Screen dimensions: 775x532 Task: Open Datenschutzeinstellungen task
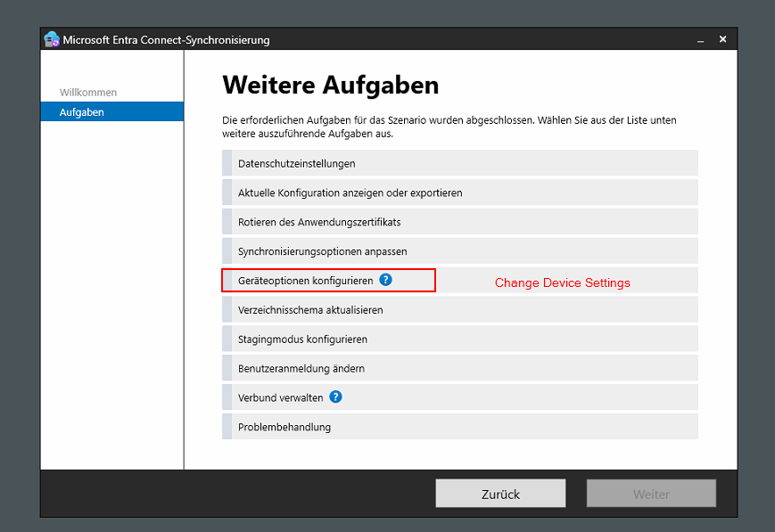click(459, 163)
